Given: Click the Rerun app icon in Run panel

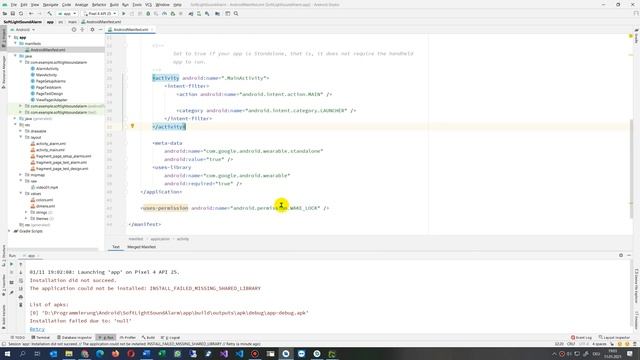Looking at the screenshot, I should point(11,264).
